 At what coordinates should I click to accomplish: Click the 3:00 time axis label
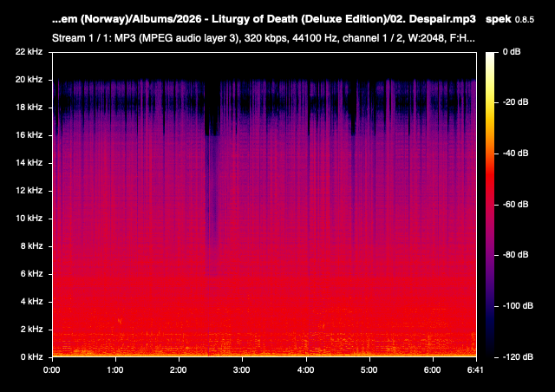[242, 370]
